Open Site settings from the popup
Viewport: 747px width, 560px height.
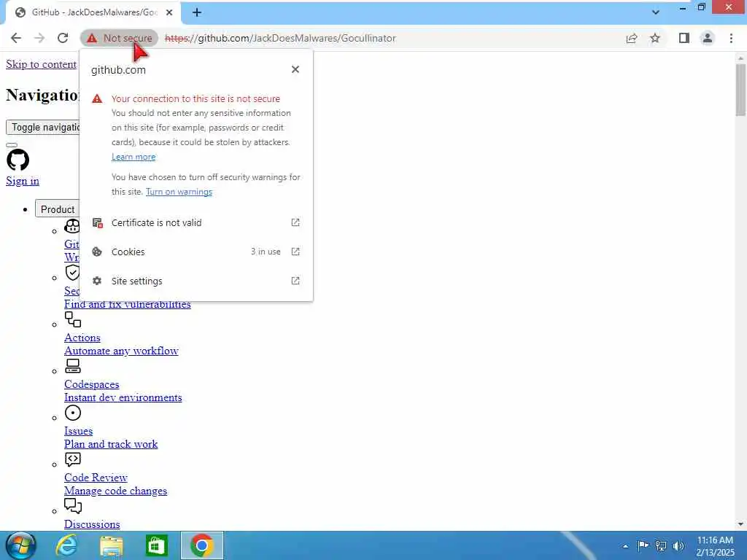tap(196, 281)
